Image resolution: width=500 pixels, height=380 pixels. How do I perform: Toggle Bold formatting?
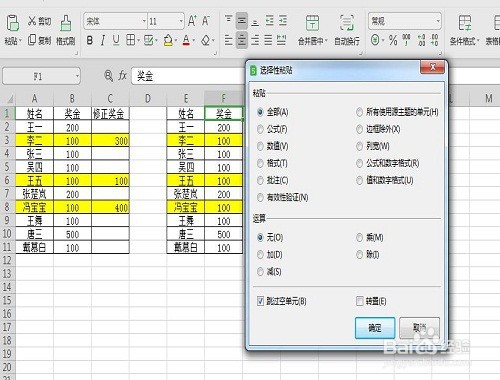coord(89,40)
